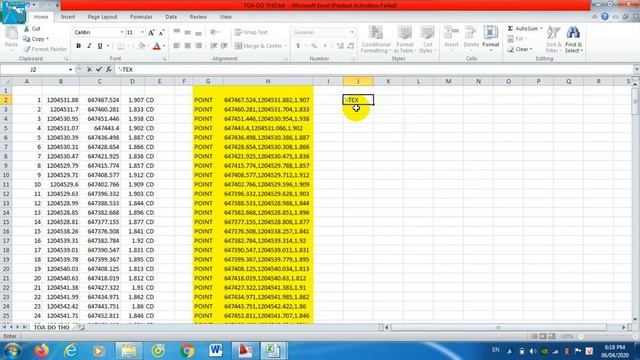
Task: Open the font color dropdown arrow
Action: point(164,46)
